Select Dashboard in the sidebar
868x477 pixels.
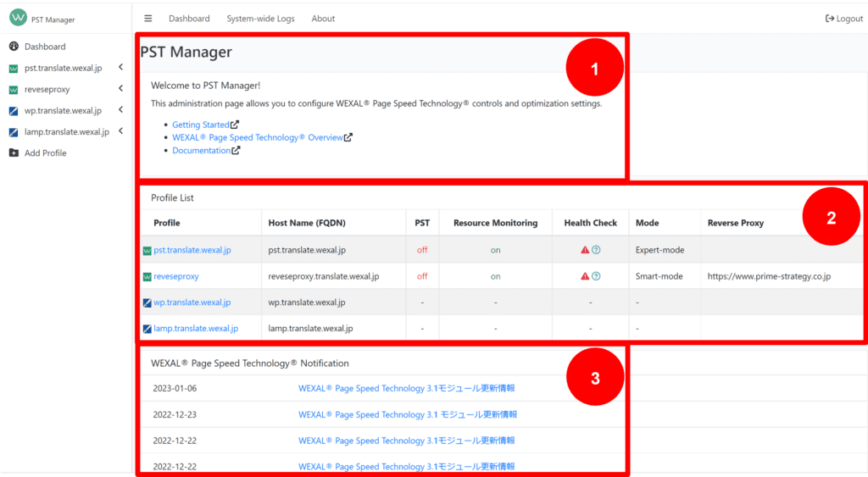coord(45,47)
